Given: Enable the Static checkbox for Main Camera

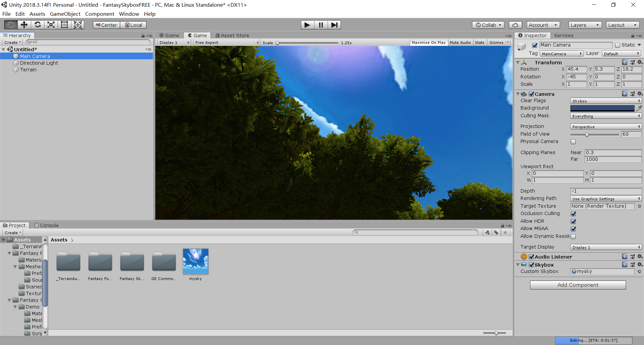Looking at the screenshot, I should tap(618, 45).
